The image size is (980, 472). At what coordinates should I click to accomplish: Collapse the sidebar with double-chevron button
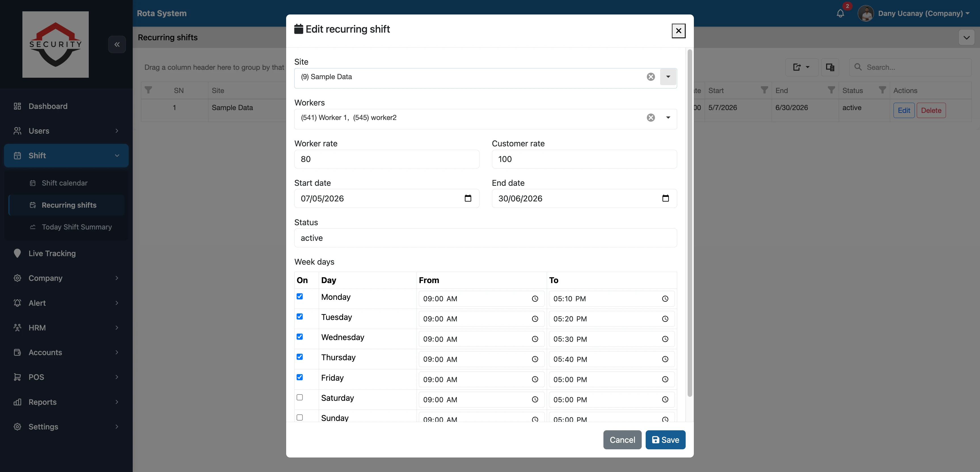click(x=117, y=45)
